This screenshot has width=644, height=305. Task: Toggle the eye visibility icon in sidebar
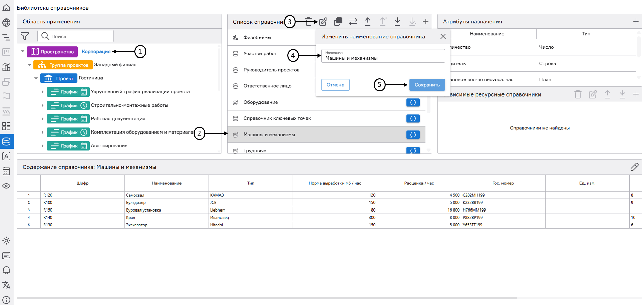tap(6, 186)
